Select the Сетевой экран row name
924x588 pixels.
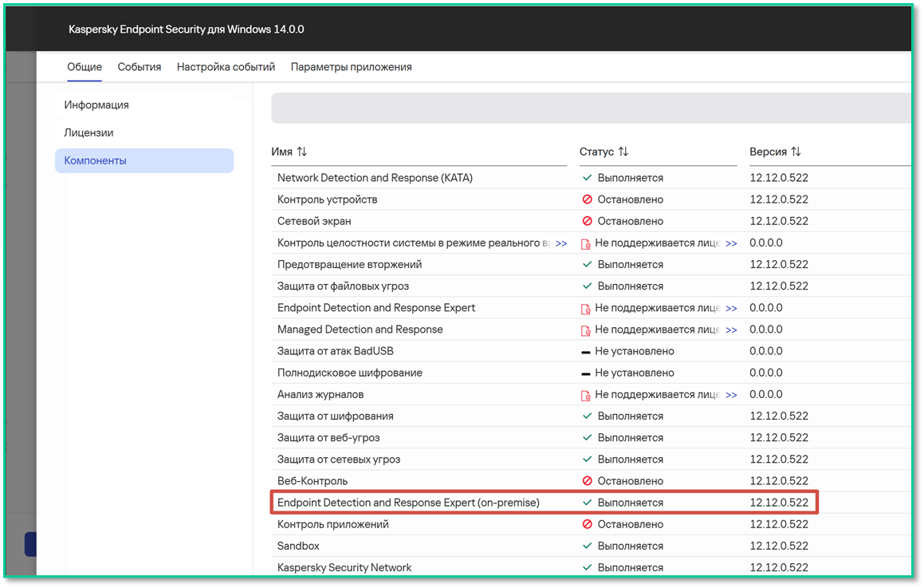click(x=314, y=221)
